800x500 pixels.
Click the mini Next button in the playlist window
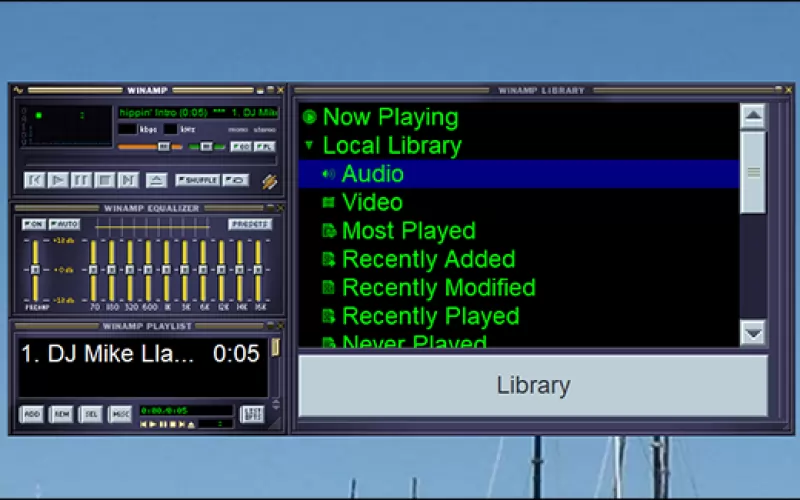(182, 424)
